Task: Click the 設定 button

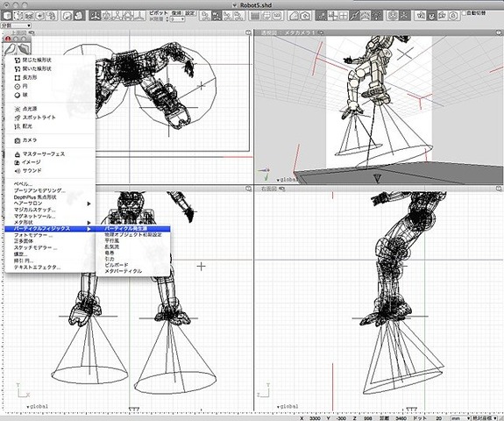Action: click(x=190, y=13)
